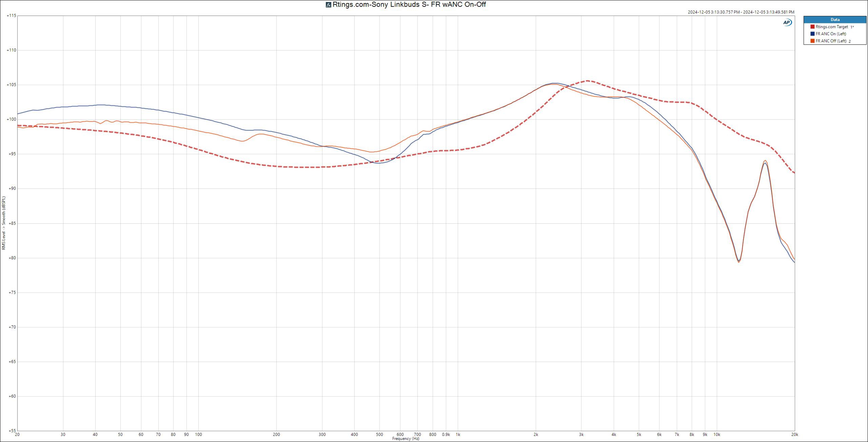Click the +115 Y-axis tick label

[11, 16]
